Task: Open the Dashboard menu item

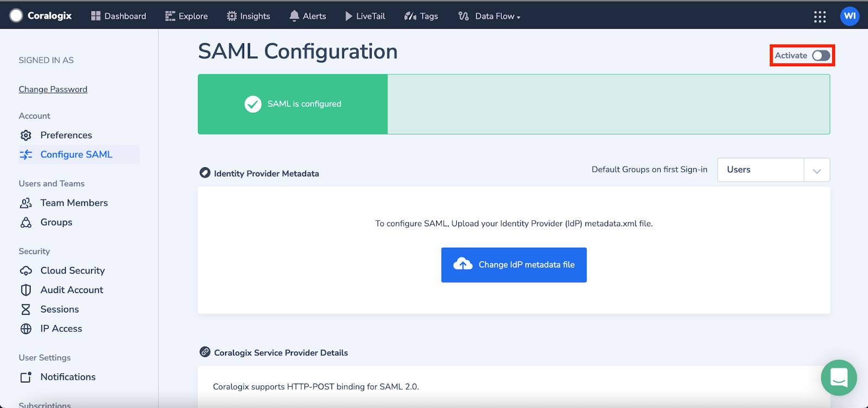Action: pos(119,16)
